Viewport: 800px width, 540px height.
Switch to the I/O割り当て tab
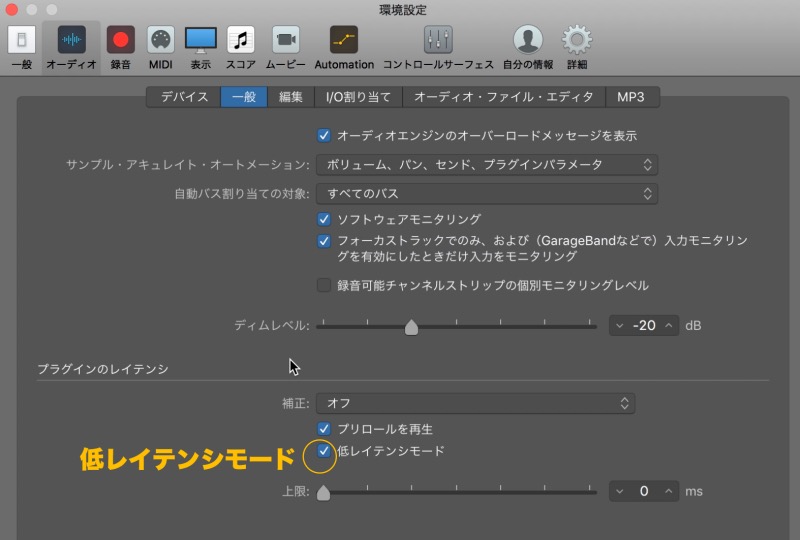click(358, 97)
